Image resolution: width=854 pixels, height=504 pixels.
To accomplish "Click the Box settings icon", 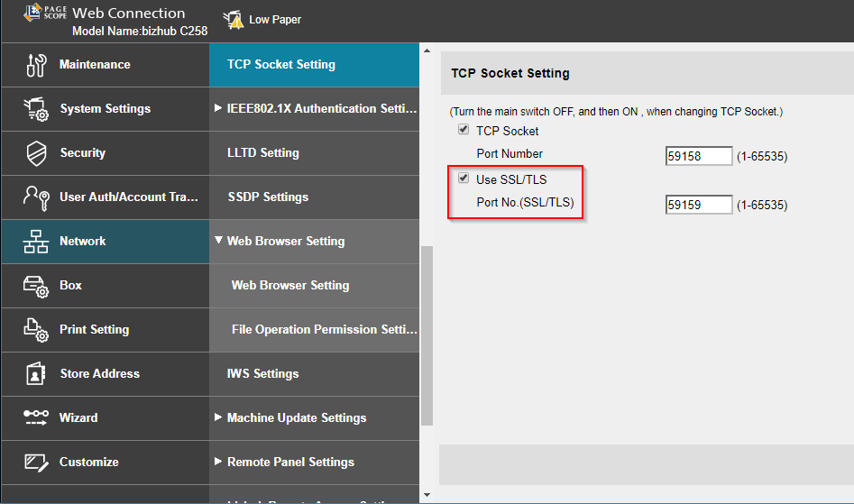I will point(36,286).
